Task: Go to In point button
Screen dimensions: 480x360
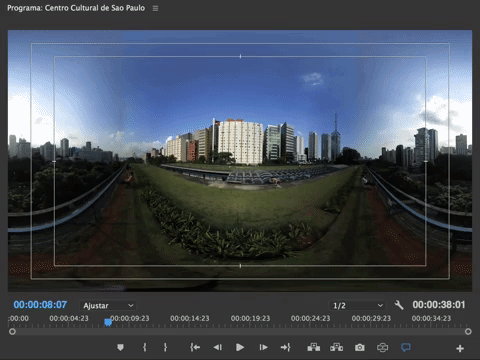Action: [195, 347]
